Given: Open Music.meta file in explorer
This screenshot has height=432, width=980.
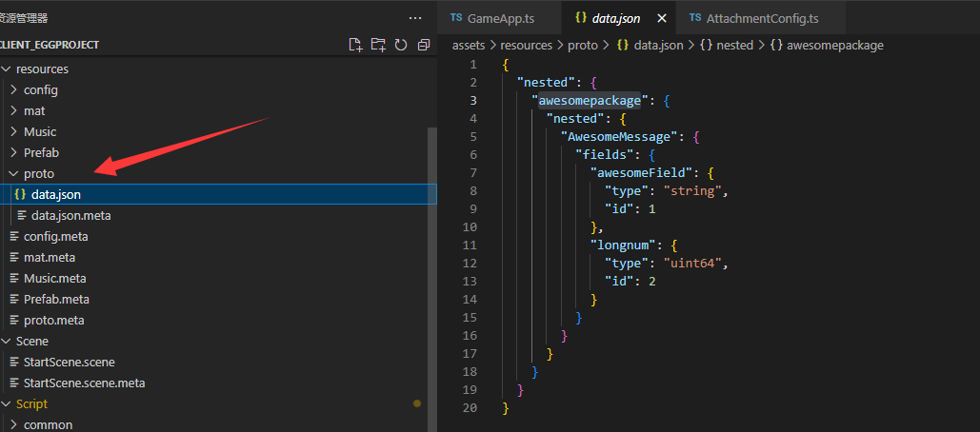Looking at the screenshot, I should pos(54,278).
